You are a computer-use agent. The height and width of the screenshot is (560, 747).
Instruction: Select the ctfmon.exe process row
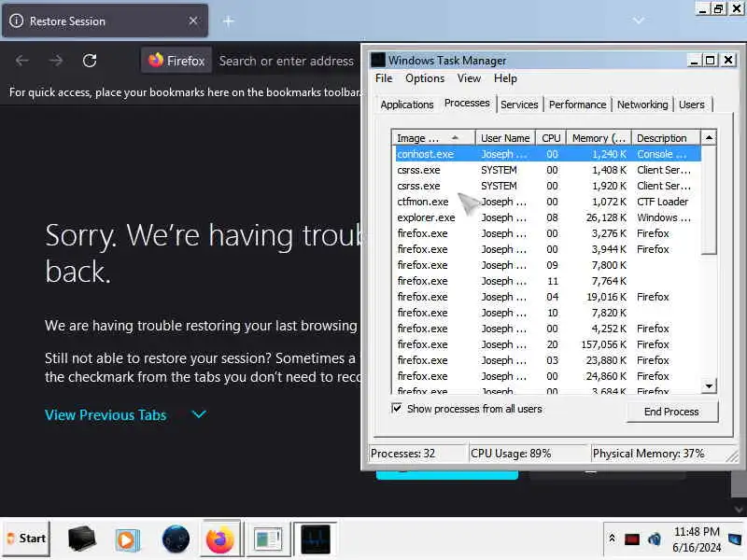pyautogui.click(x=548, y=202)
